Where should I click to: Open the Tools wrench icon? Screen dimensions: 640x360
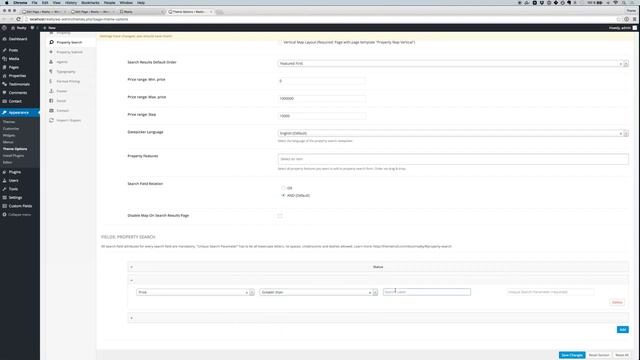point(4,189)
